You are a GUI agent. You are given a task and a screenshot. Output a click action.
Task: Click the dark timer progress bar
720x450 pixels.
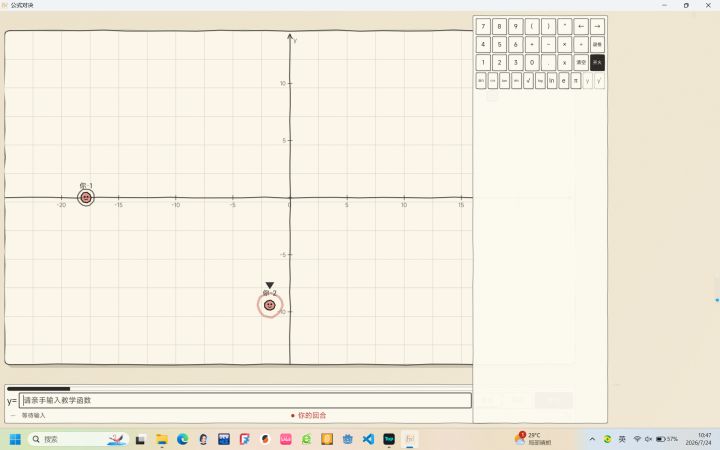[x=39, y=389]
